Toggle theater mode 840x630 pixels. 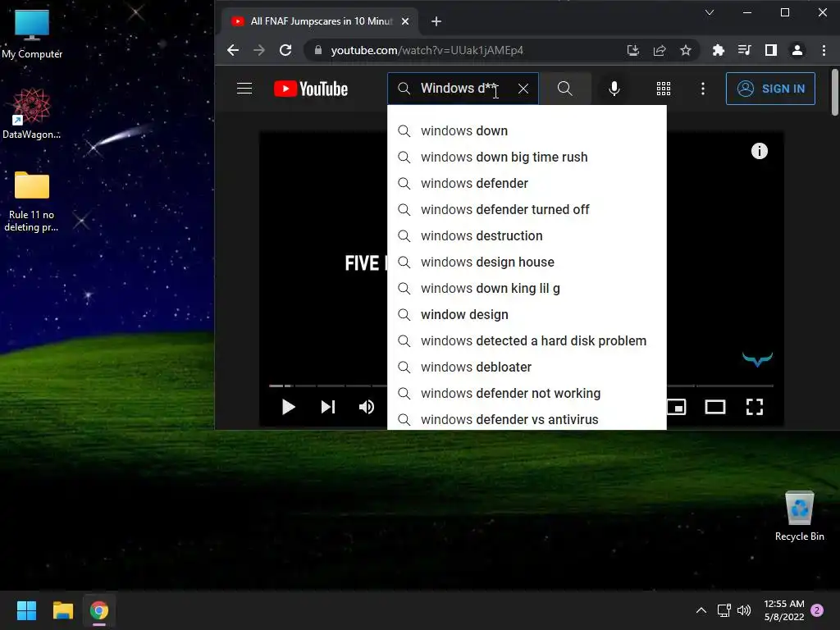715,407
